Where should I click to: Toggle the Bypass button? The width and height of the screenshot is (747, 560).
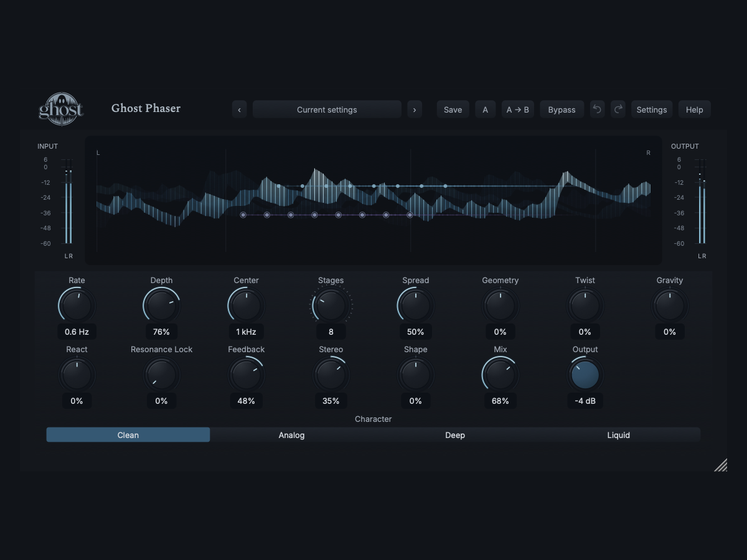(x=561, y=110)
